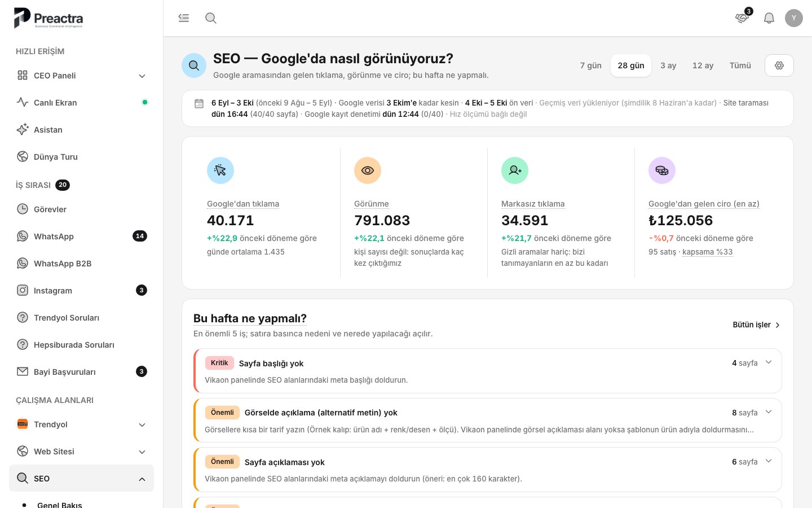The width and height of the screenshot is (812, 508).
Task: Click the Markasız tıklama person icon
Action: click(x=515, y=170)
